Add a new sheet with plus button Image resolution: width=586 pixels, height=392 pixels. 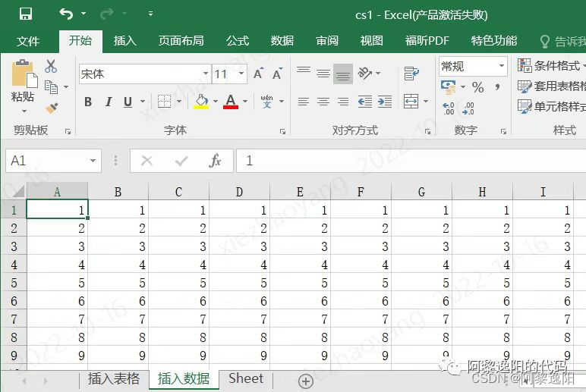point(306,381)
